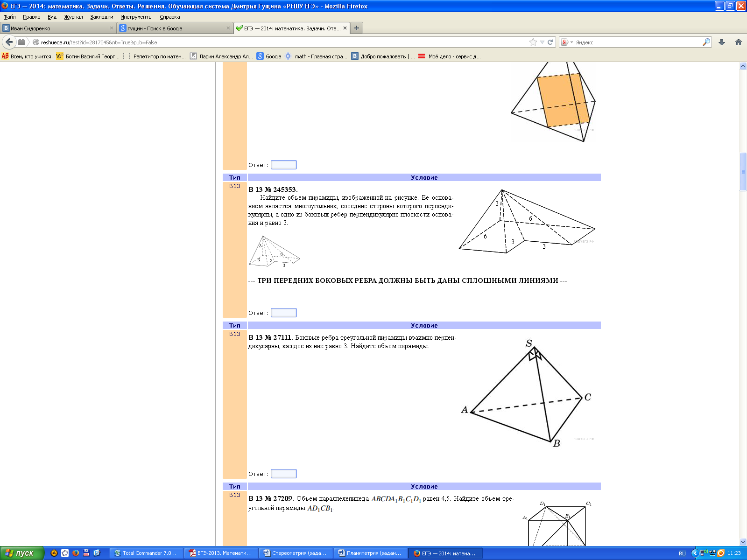Open the Богин Василий Георг bookmark

[x=87, y=56]
